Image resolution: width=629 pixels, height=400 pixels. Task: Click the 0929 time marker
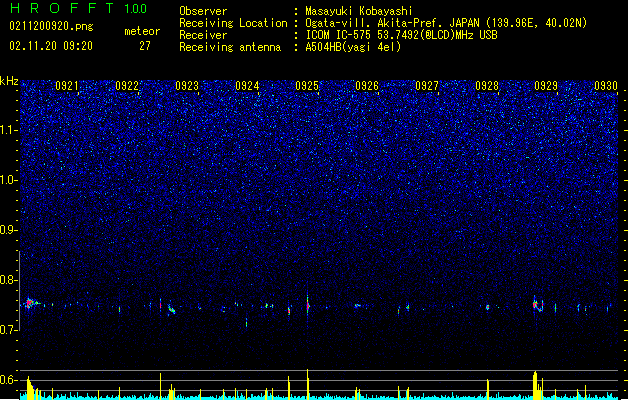546,86
